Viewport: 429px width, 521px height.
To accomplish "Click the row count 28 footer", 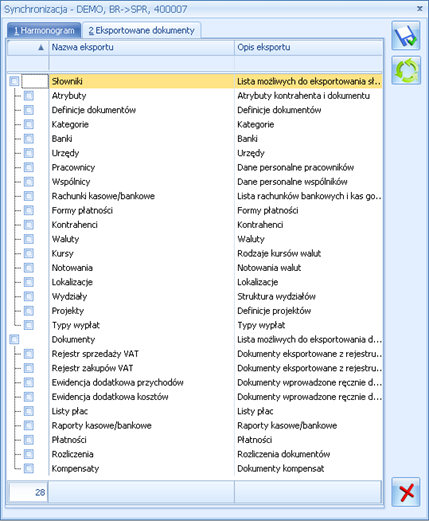I will 29,492.
